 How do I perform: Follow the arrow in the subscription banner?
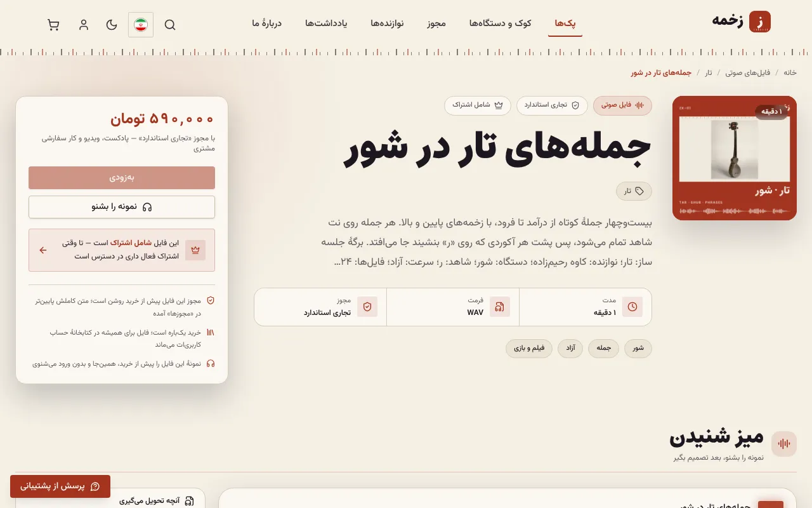point(43,250)
